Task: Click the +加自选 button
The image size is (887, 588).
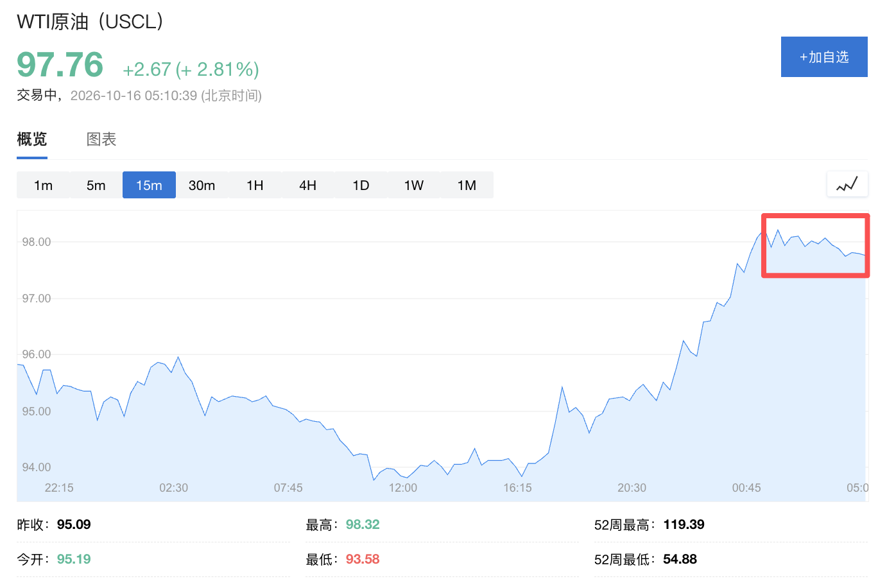Action: (824, 57)
